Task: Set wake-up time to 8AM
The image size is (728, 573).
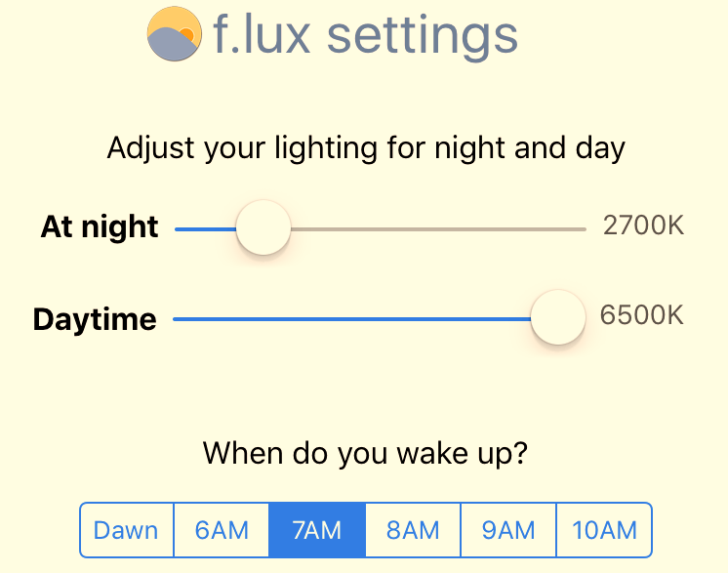Action: point(413,530)
